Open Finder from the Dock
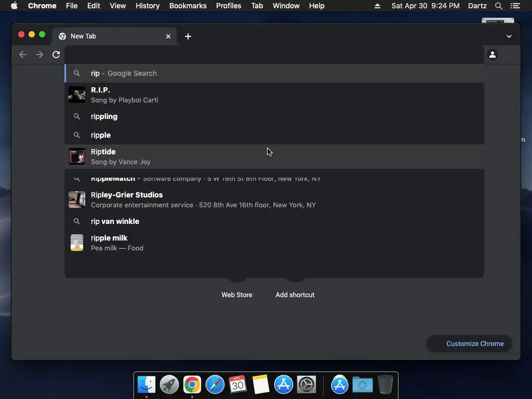Screen dimensions: 532x399 tap(147, 385)
